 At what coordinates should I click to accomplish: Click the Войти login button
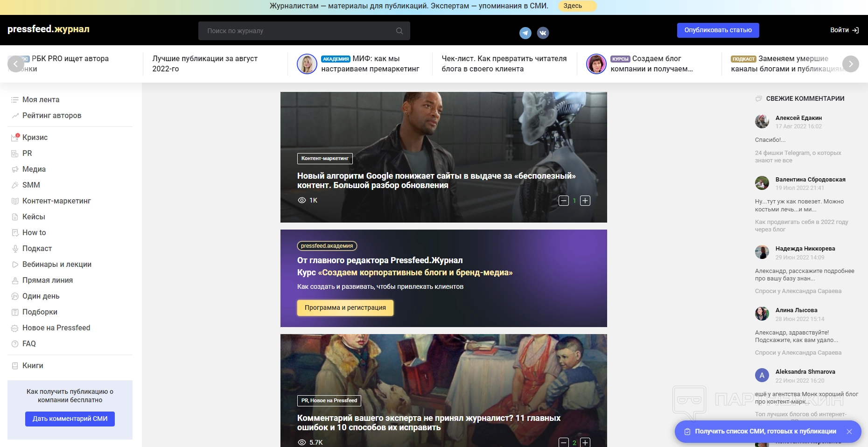point(844,30)
